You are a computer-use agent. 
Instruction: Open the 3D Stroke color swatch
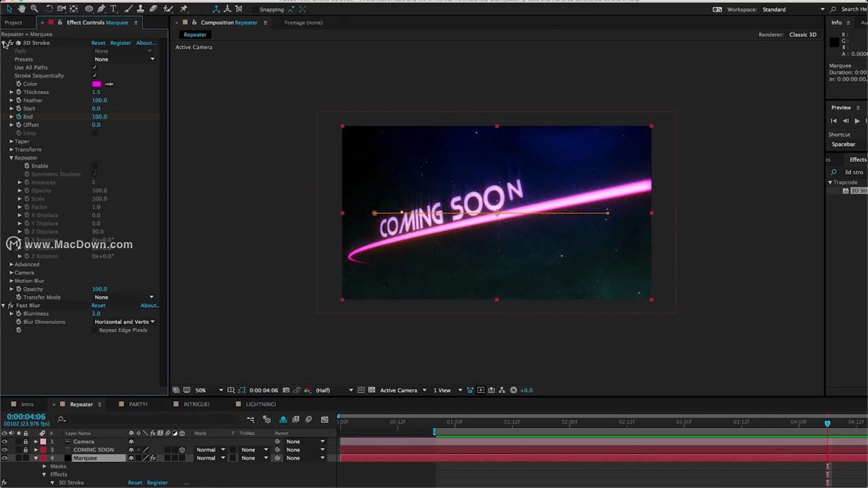96,83
